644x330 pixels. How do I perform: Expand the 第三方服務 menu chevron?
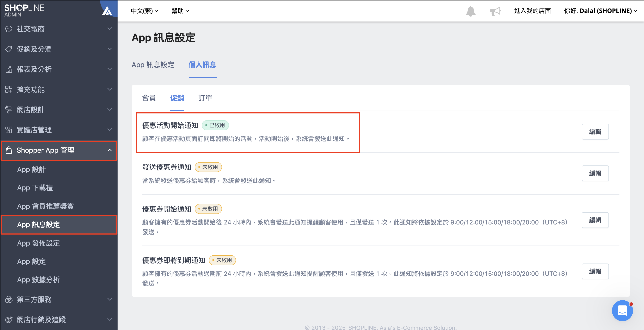pyautogui.click(x=109, y=299)
